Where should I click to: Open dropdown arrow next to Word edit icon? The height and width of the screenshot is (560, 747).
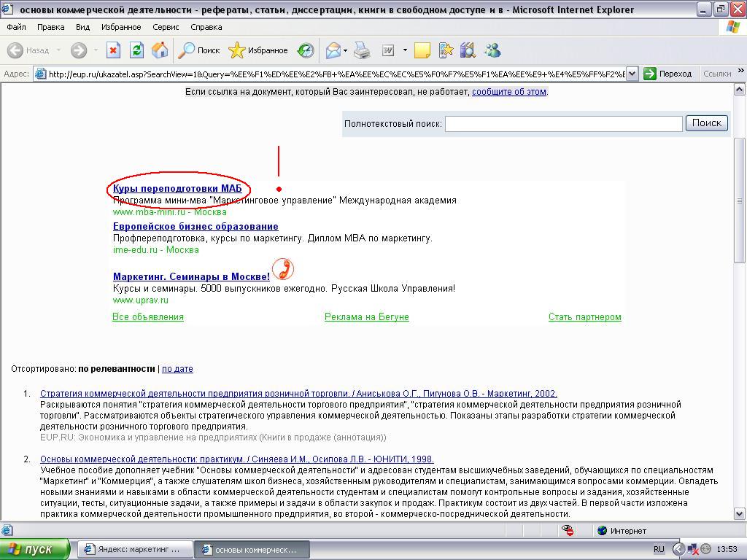coord(403,50)
